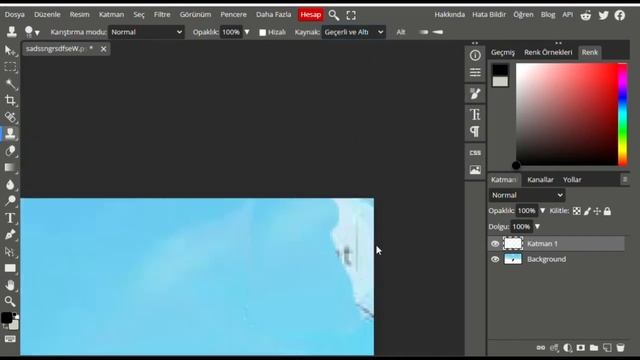Open Facebook link icon
The image size is (640, 360).
pos(620,15)
